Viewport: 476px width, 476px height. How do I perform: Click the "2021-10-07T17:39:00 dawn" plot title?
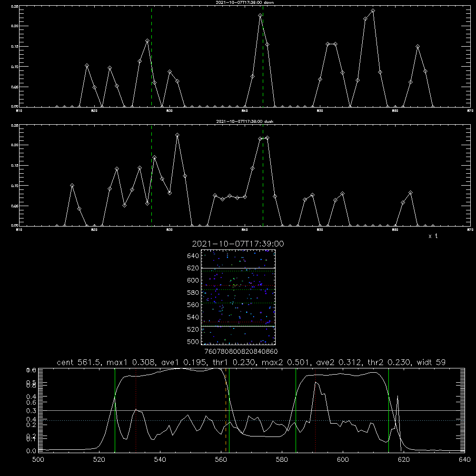click(245, 2)
